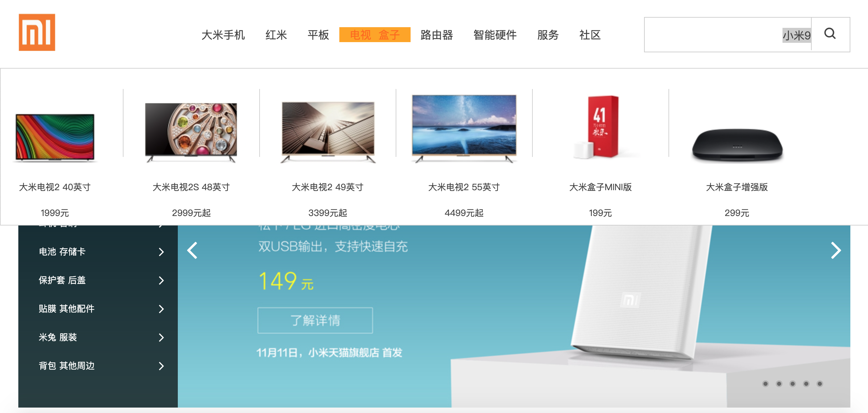Click the search magnifier icon
Screen dimensions: 868x413
[x=830, y=34]
